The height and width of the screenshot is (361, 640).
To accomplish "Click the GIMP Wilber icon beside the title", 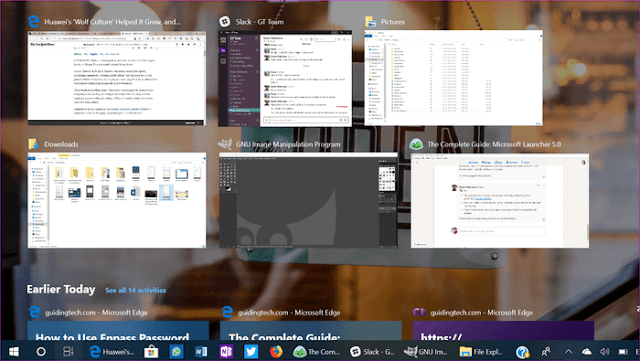I will point(225,144).
